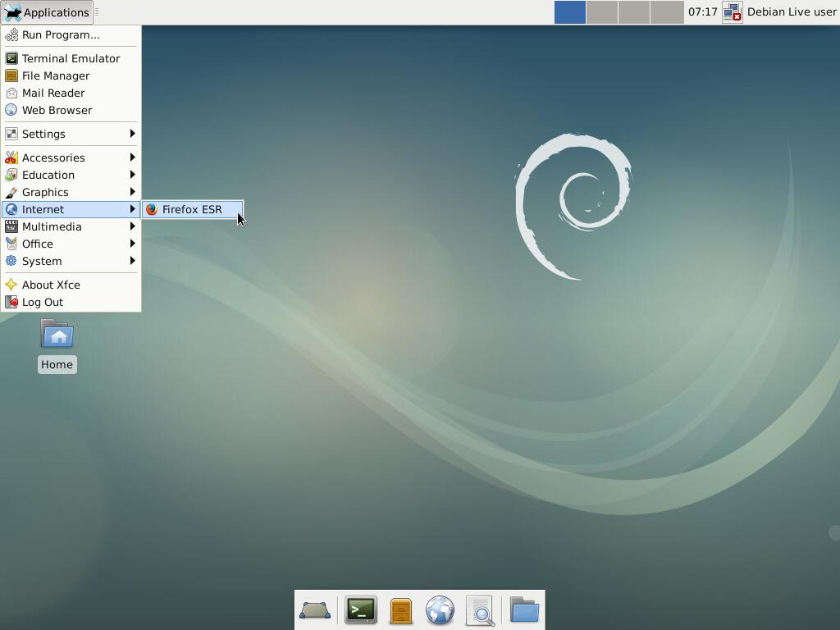Switch to the second workspace
This screenshot has width=840, height=630.
pyautogui.click(x=602, y=12)
